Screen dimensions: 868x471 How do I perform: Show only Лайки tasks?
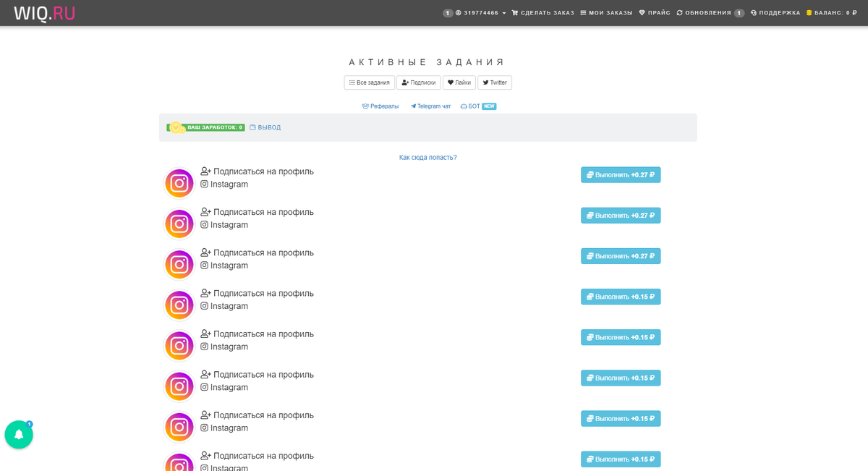[x=459, y=82]
